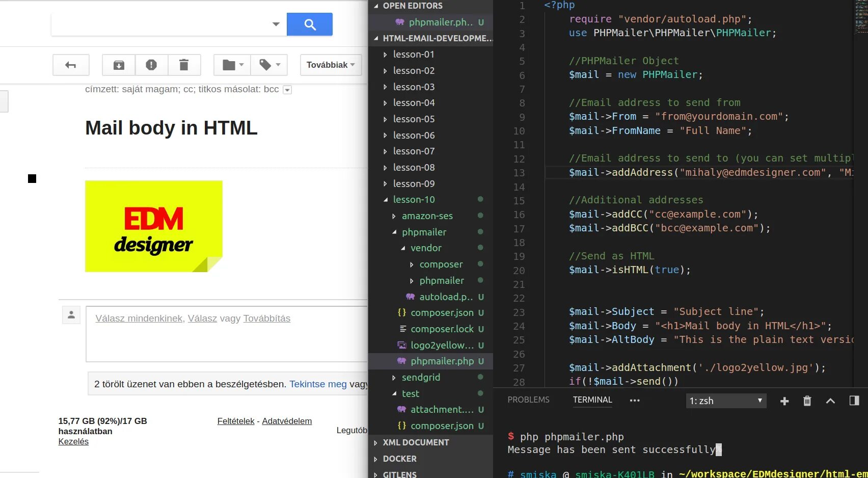Click the new terminal plus icon
The width and height of the screenshot is (868, 478).
[x=784, y=401]
